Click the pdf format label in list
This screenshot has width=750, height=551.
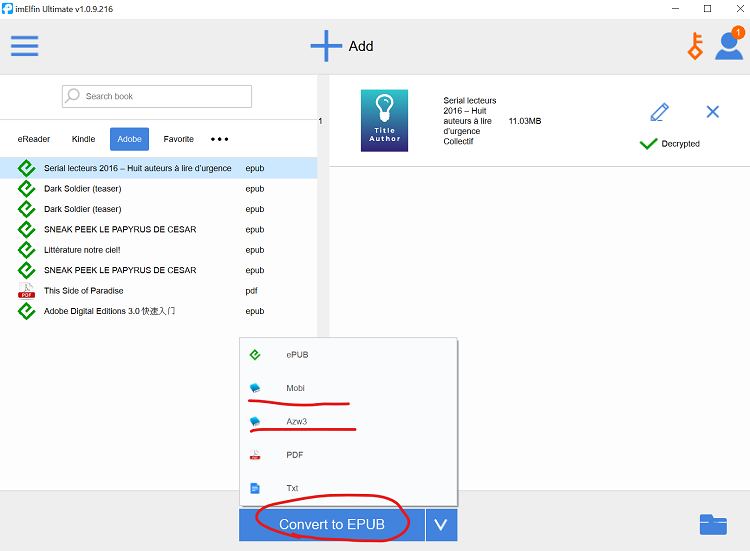[x=252, y=290]
